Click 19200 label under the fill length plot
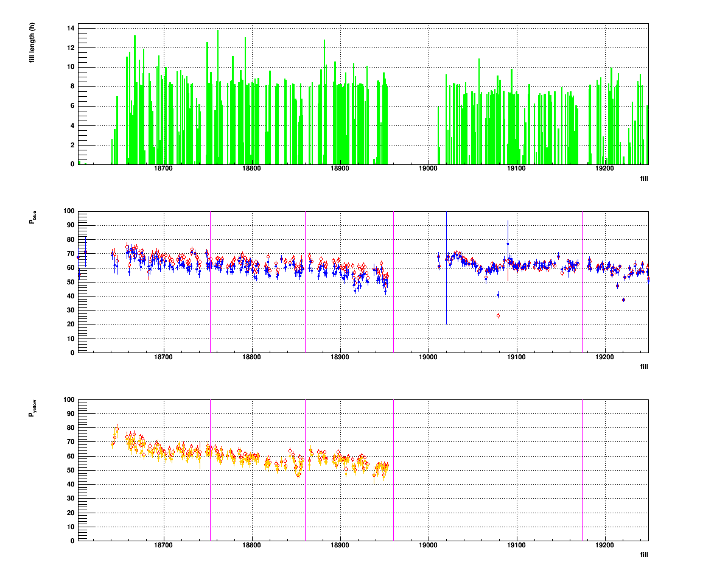Viewport: 728px width, 565px height. (604, 169)
